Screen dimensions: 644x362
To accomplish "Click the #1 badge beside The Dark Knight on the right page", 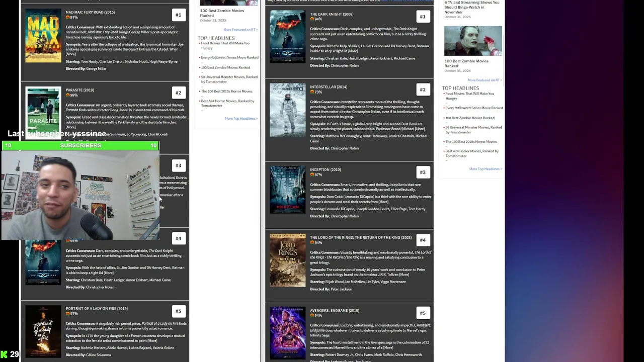I will point(423,17).
